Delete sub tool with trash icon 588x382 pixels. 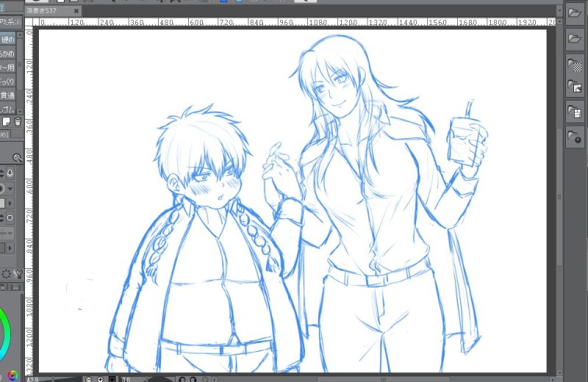tap(17, 121)
